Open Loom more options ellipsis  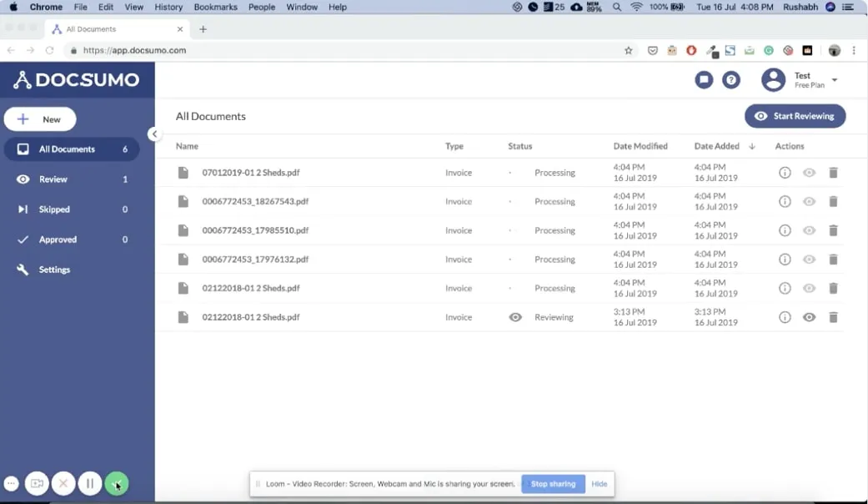click(11, 483)
